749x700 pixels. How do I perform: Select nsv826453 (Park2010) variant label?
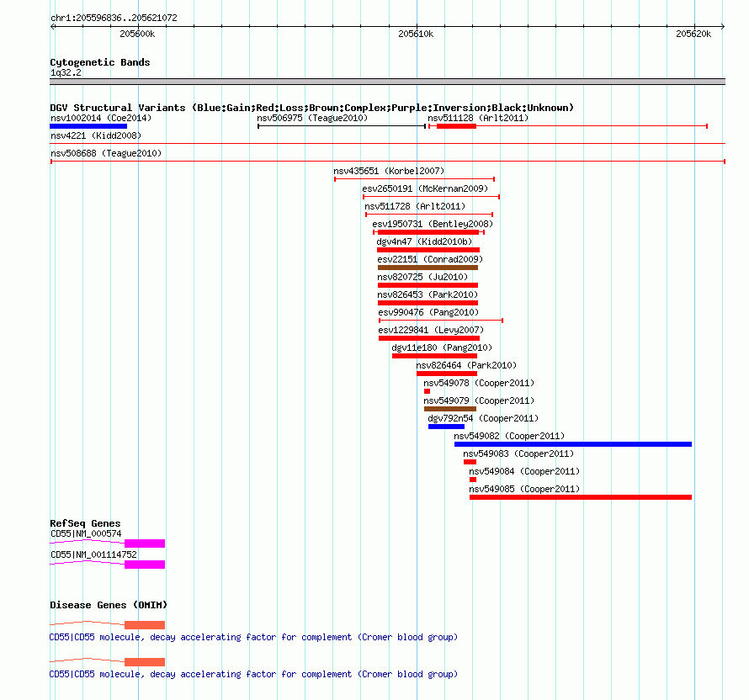coord(428,294)
